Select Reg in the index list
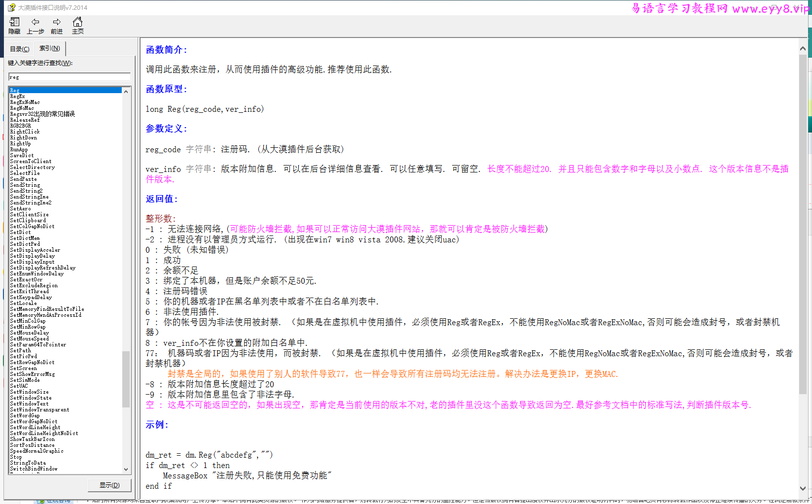The image size is (812, 504). click(65, 90)
